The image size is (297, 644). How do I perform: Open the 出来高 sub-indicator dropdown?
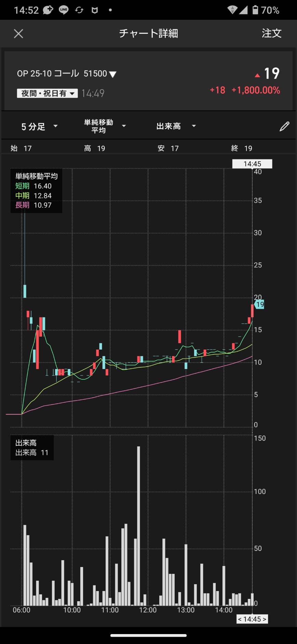point(176,126)
